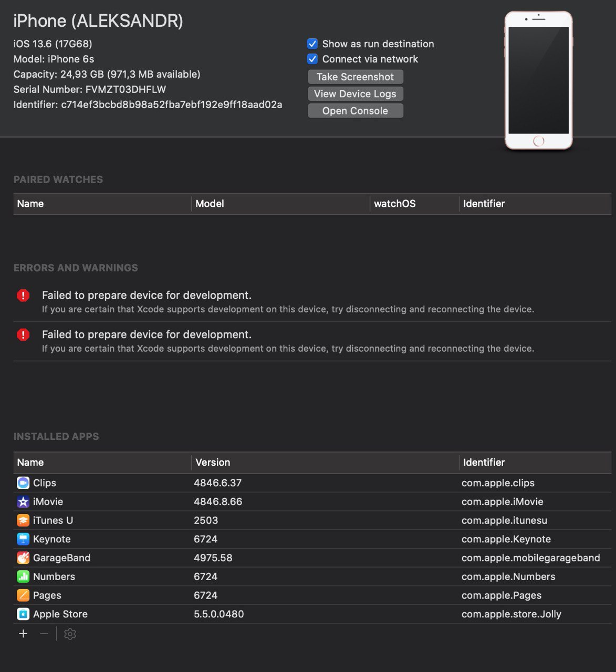Click the Serial Number FVMZT03DHFLW text
The image size is (616, 672).
tap(89, 89)
